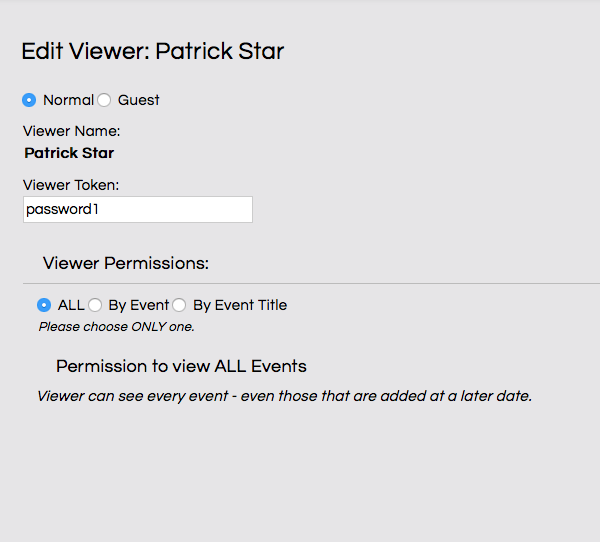Pick the By Event Title radio button
The width and height of the screenshot is (600, 542).
point(179,305)
